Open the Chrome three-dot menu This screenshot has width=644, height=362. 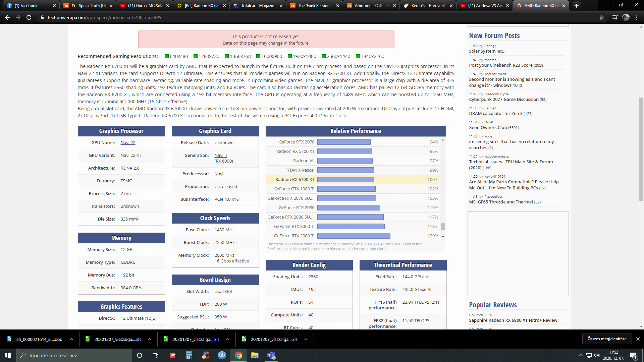637,17
